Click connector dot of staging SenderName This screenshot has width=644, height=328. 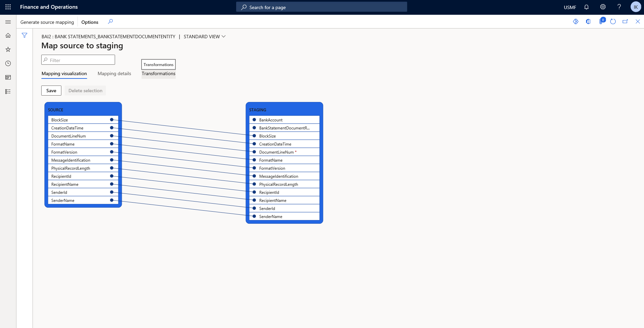click(x=254, y=216)
